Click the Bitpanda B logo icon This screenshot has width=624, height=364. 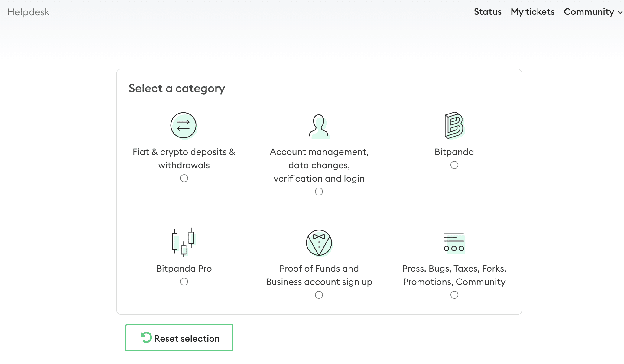(454, 126)
